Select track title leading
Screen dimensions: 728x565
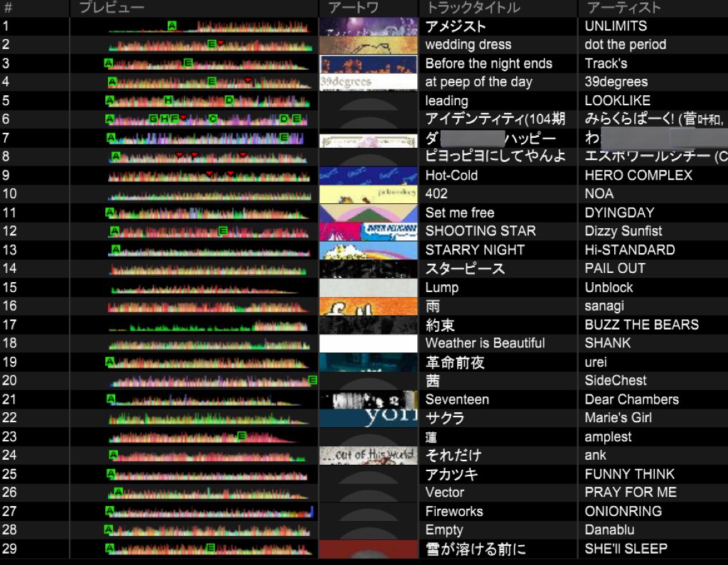pyautogui.click(x=446, y=101)
